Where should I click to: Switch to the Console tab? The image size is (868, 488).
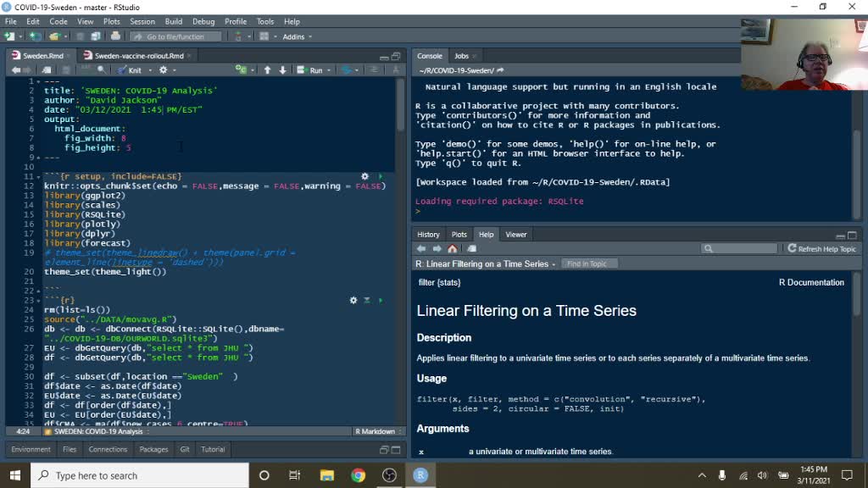430,56
